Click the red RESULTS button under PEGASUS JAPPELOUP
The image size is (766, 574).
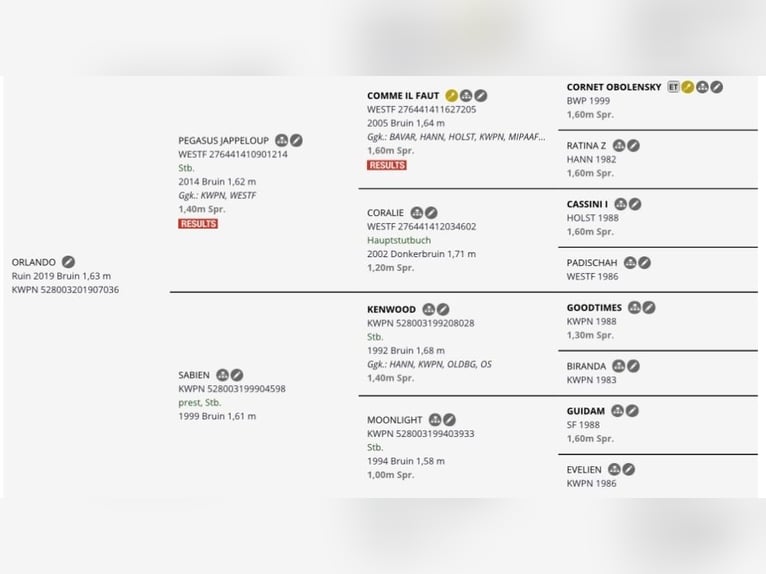click(x=198, y=224)
